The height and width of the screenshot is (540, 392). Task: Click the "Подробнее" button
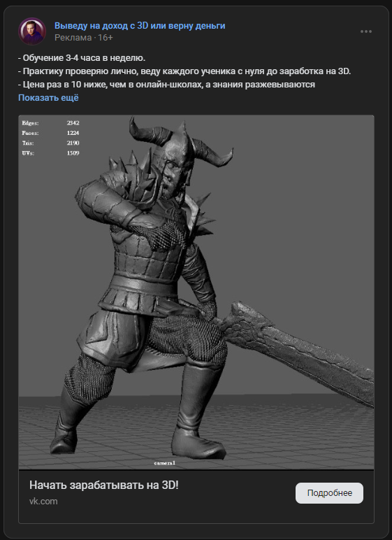(329, 493)
